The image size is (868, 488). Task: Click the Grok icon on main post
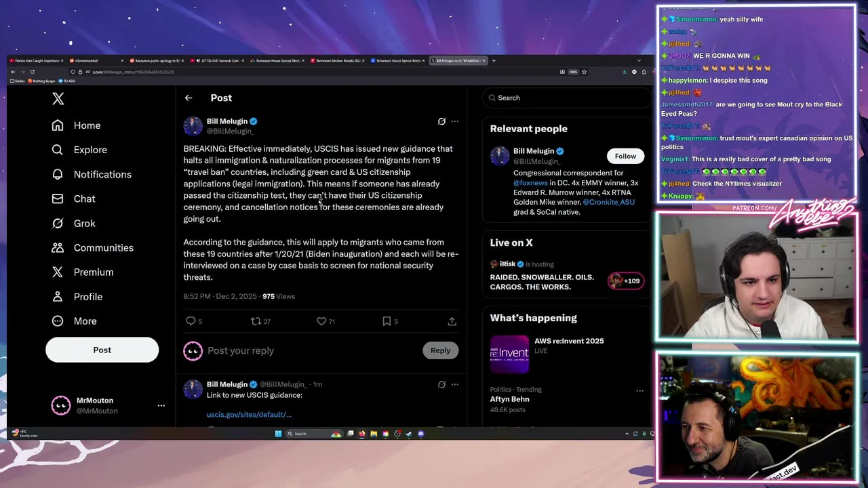click(x=441, y=121)
